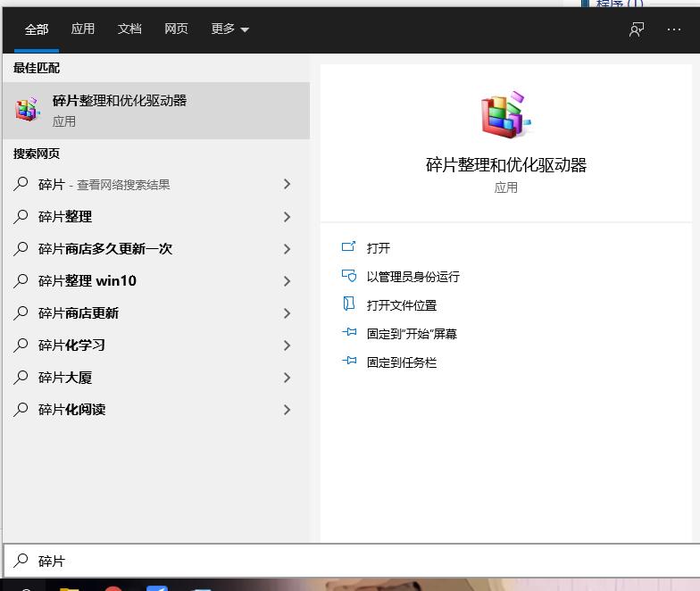The height and width of the screenshot is (591, 700).
Task: Open the 碎片整理和优化驱动器 best match result
Action: (156, 111)
